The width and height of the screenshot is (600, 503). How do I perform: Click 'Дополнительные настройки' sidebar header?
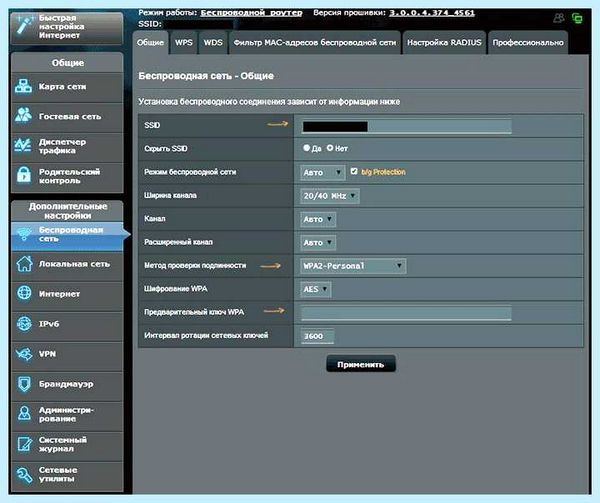[x=67, y=211]
